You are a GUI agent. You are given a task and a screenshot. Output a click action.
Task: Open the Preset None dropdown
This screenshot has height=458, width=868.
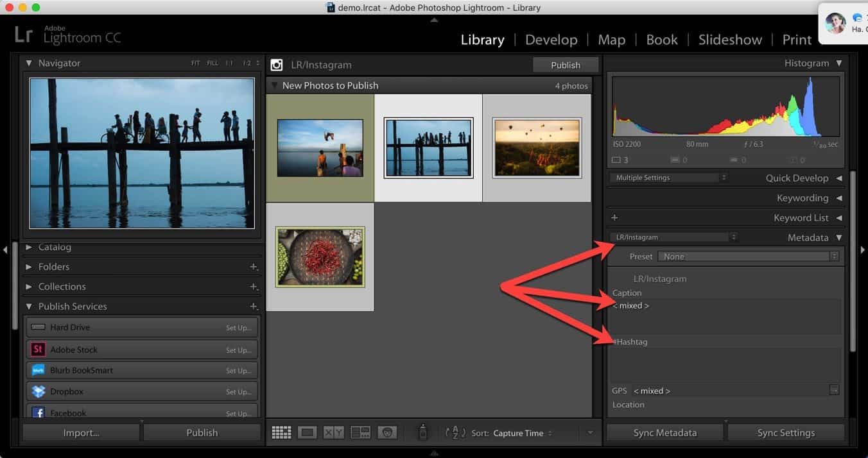749,257
